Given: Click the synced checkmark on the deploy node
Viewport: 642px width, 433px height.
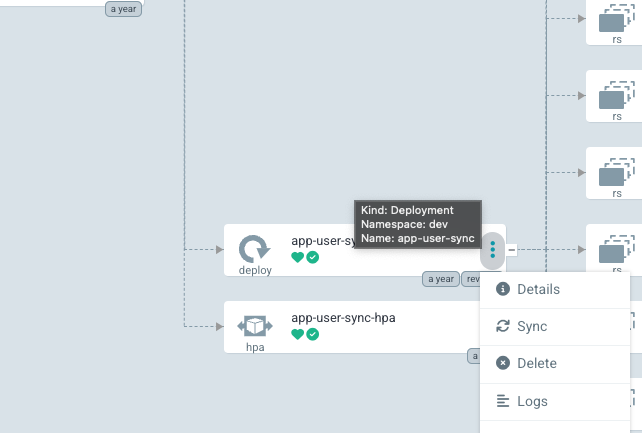Looking at the screenshot, I should point(313,257).
